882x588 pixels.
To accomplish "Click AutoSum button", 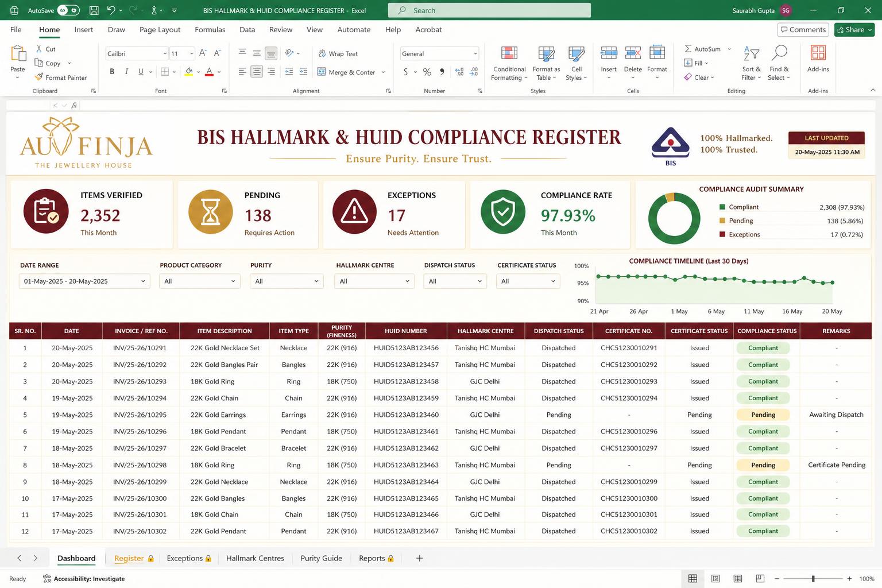I will [x=702, y=49].
